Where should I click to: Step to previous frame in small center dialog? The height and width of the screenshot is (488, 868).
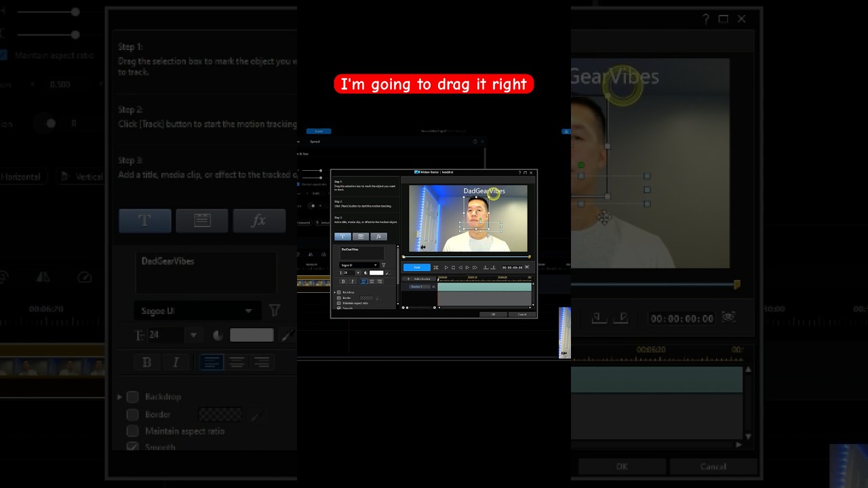[460, 267]
